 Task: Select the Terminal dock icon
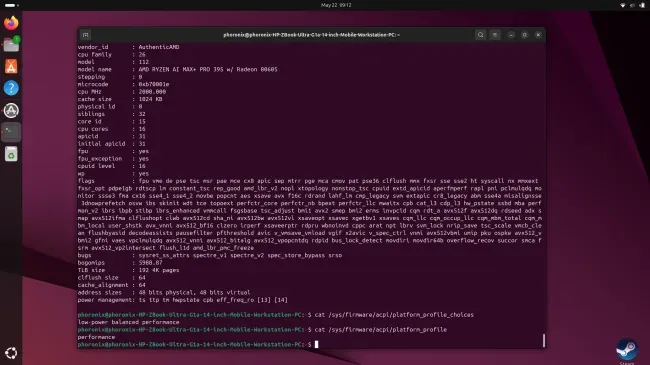click(x=11, y=132)
